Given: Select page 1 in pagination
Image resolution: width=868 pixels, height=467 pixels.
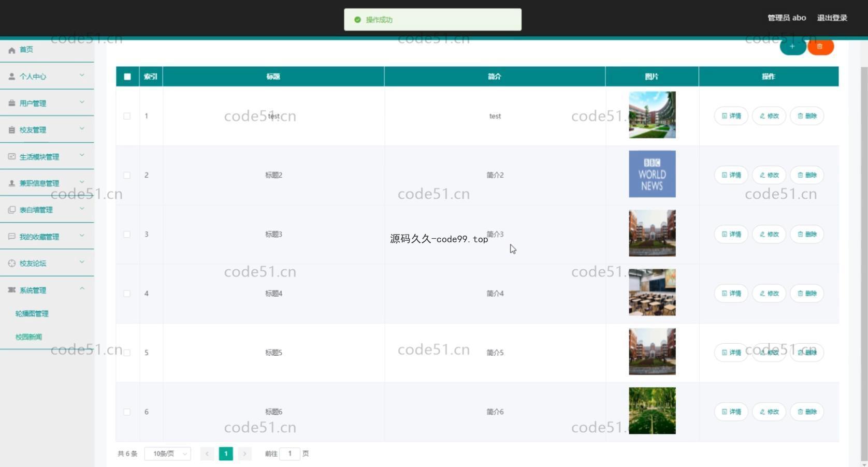Looking at the screenshot, I should 226,454.
